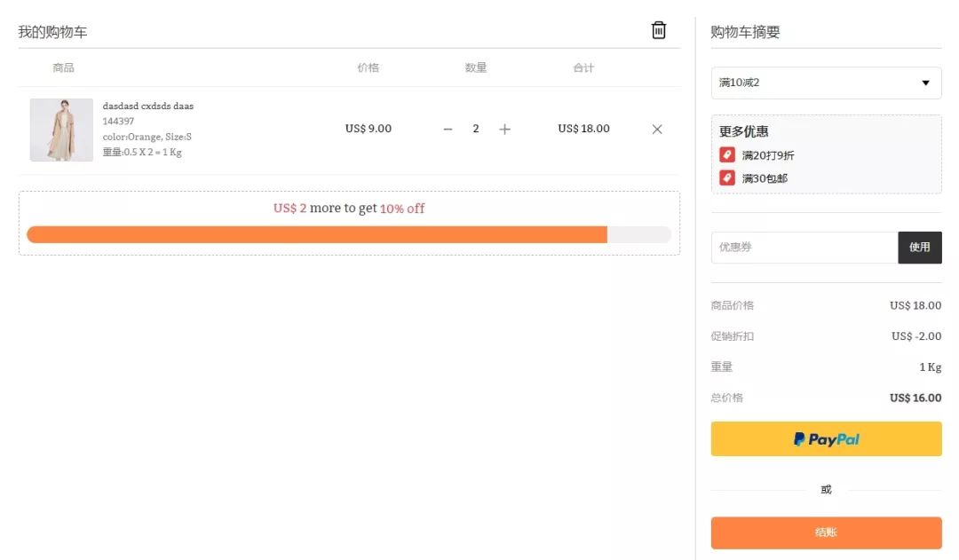Screen dimensions: 959x560
Task: Click the orange discount progress bar
Action: 317,234
